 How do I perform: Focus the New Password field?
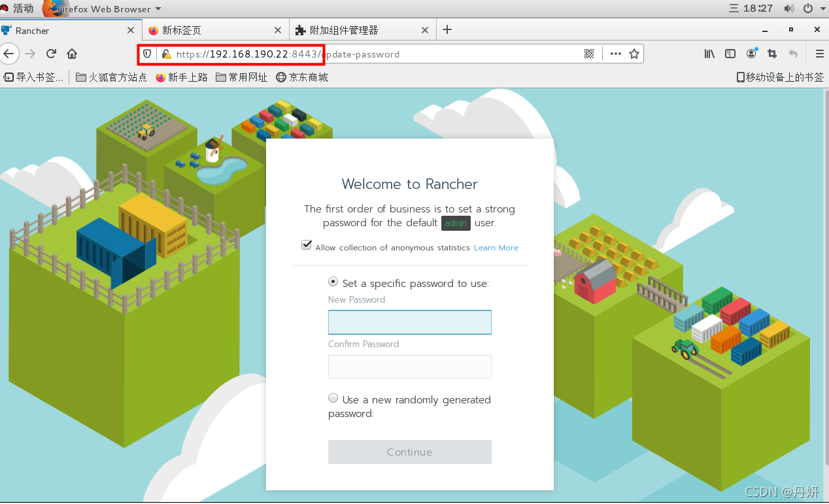pos(409,322)
